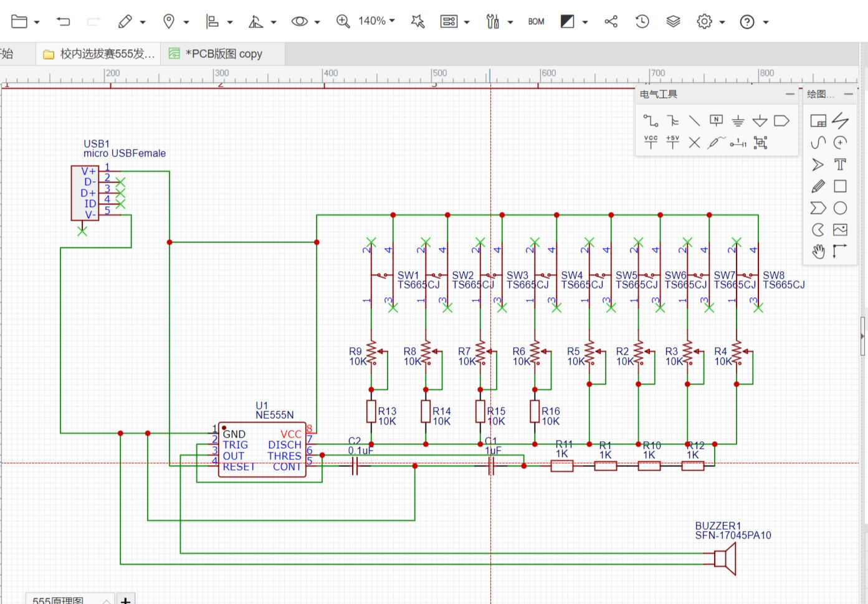Image resolution: width=868 pixels, height=604 pixels.
Task: Open the History clock icon
Action: 642,21
